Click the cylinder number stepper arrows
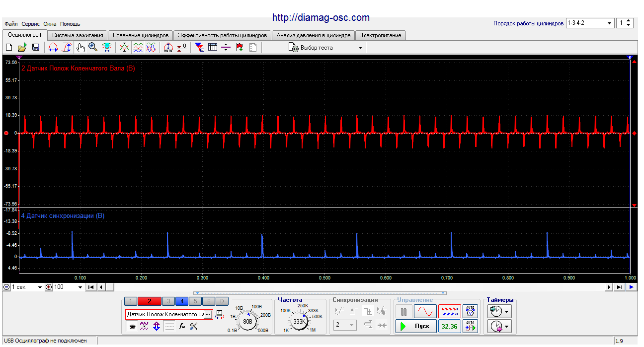 629,23
